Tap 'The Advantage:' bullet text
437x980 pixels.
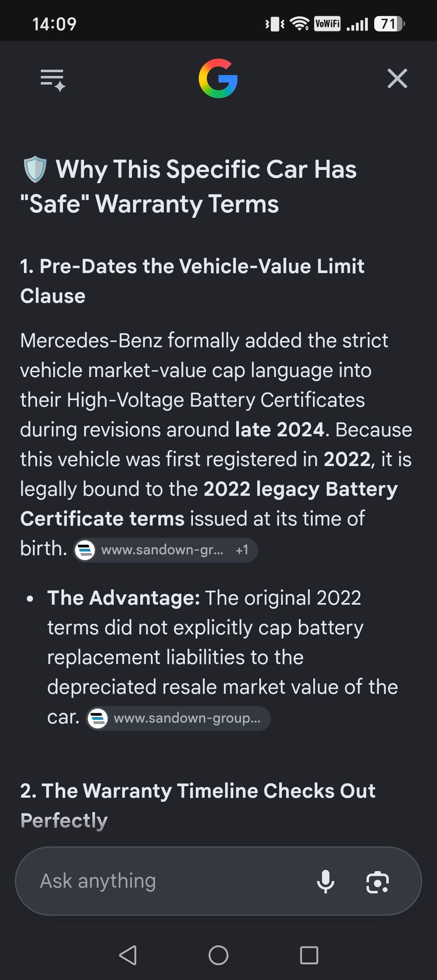click(124, 598)
